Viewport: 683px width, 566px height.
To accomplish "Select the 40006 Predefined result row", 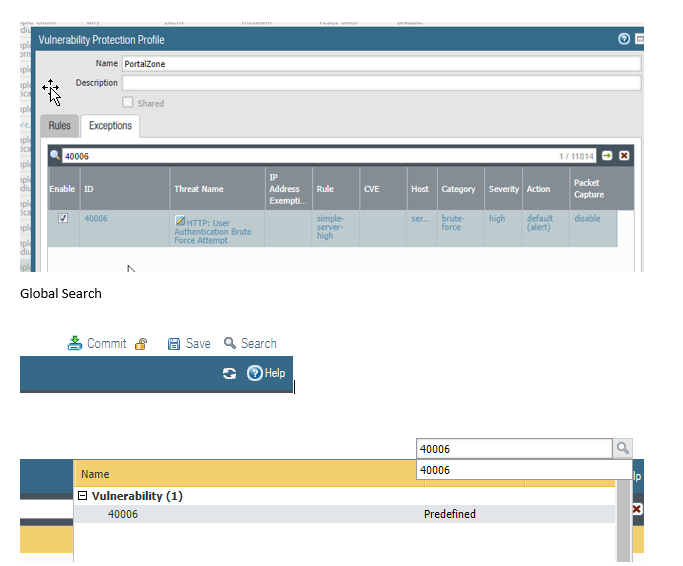I will click(x=344, y=514).
